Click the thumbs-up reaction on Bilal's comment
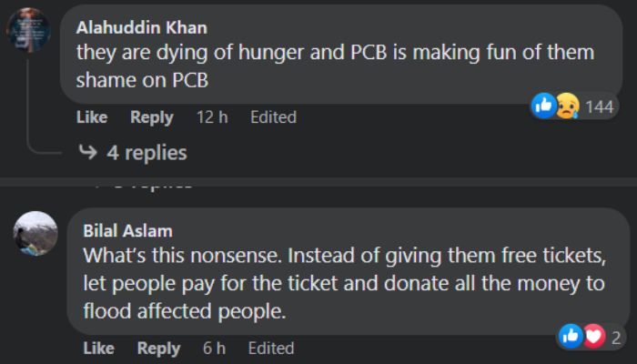The height and width of the screenshot is (364, 637). pyautogui.click(x=572, y=338)
